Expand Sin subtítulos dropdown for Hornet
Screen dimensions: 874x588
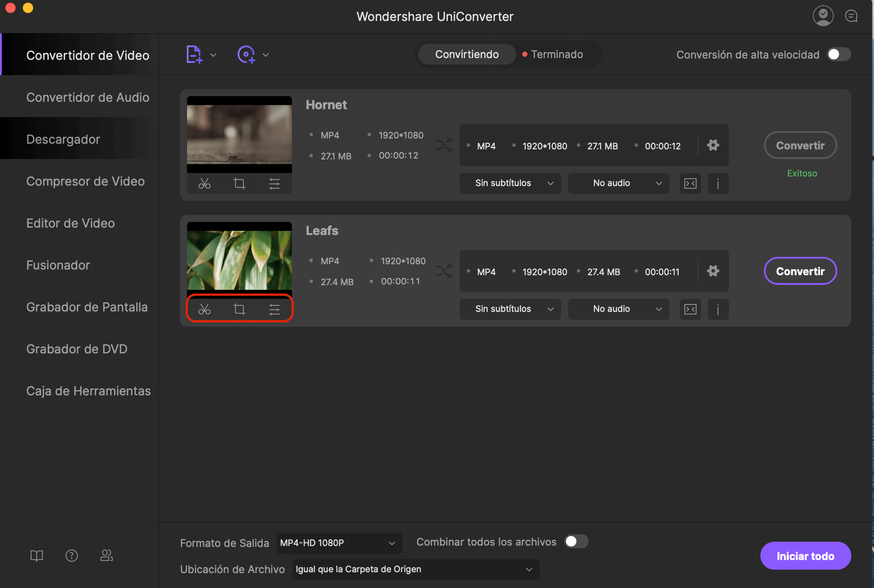pyautogui.click(x=510, y=183)
